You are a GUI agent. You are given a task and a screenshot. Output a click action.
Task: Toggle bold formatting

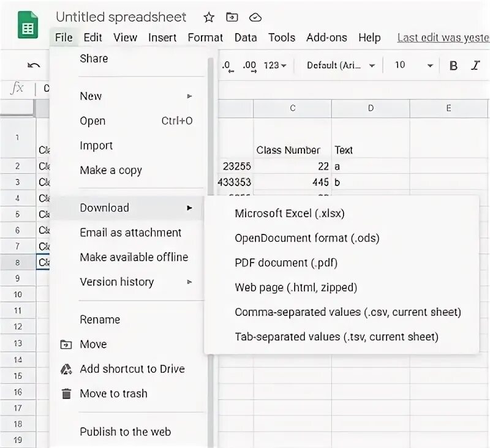pyautogui.click(x=453, y=65)
